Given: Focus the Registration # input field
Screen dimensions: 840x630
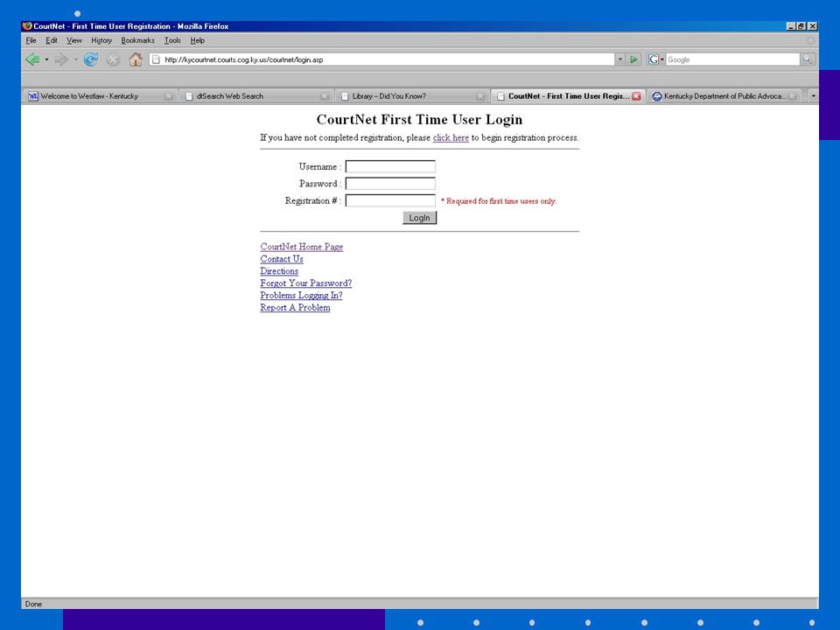Looking at the screenshot, I should 390,201.
